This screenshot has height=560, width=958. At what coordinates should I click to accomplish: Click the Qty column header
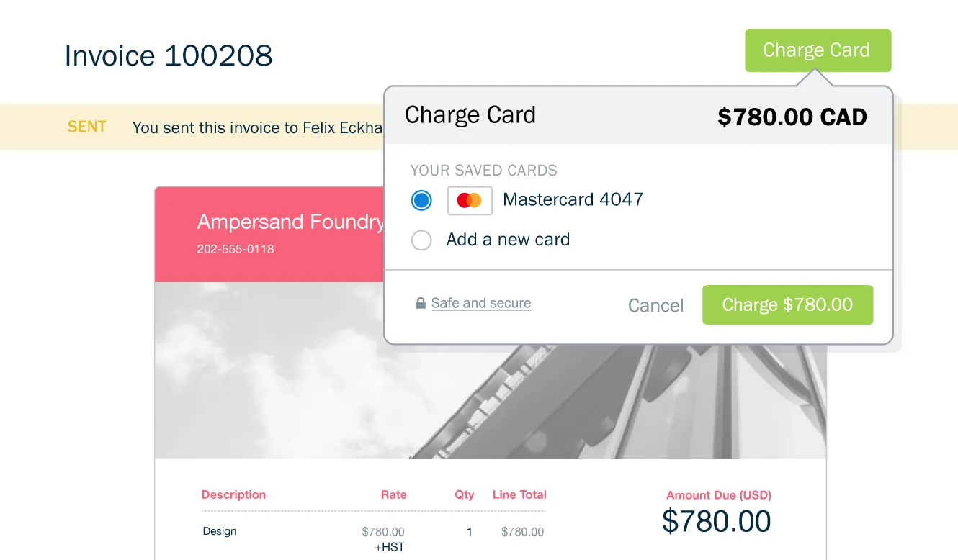pyautogui.click(x=465, y=494)
